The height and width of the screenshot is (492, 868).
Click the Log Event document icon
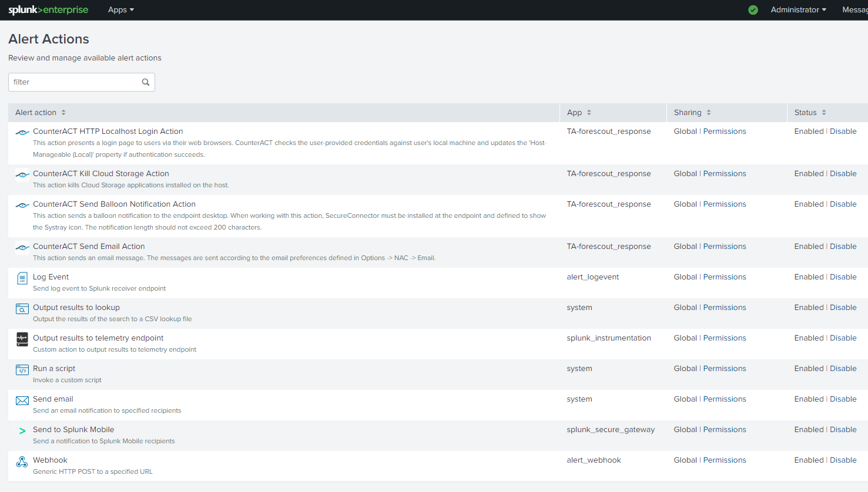(x=22, y=278)
